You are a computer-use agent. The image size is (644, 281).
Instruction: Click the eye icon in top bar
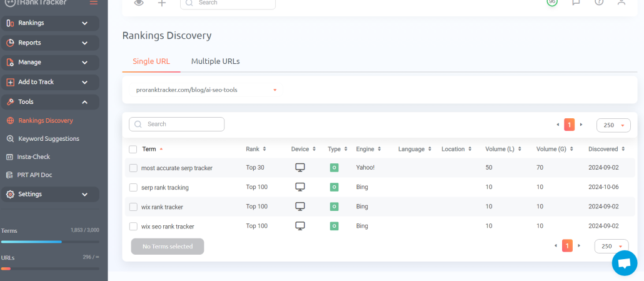pos(139,3)
